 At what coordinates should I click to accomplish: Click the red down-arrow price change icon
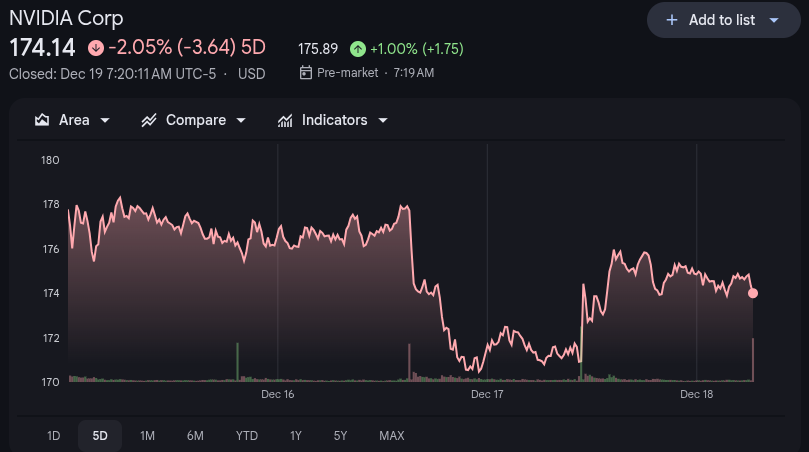pyautogui.click(x=95, y=48)
